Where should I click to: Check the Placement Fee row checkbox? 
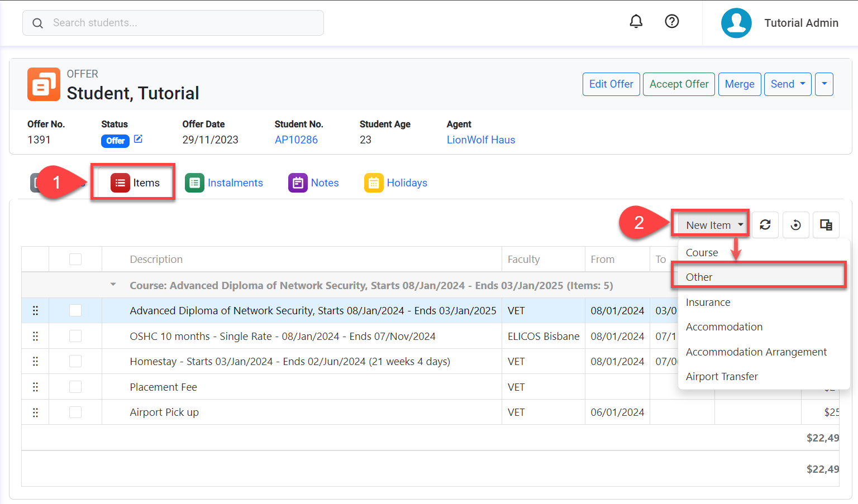pyautogui.click(x=75, y=387)
